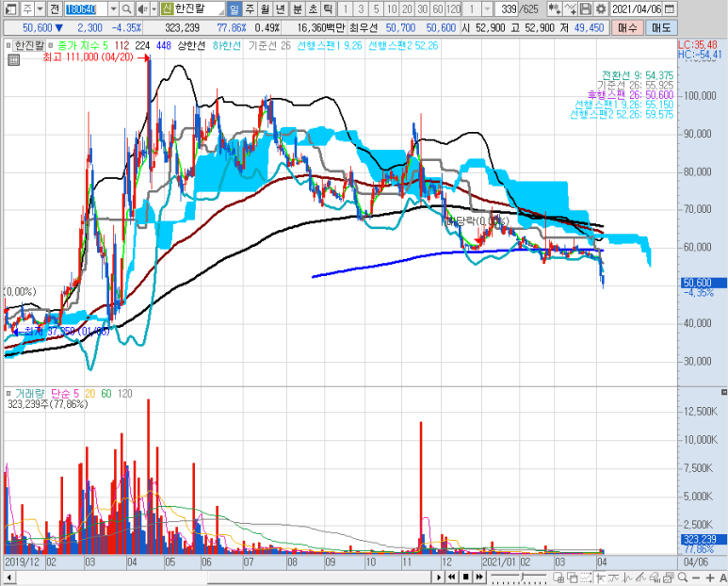This screenshot has height=586, width=728.
Task: Click the 매도 sell button
Action: click(x=661, y=28)
